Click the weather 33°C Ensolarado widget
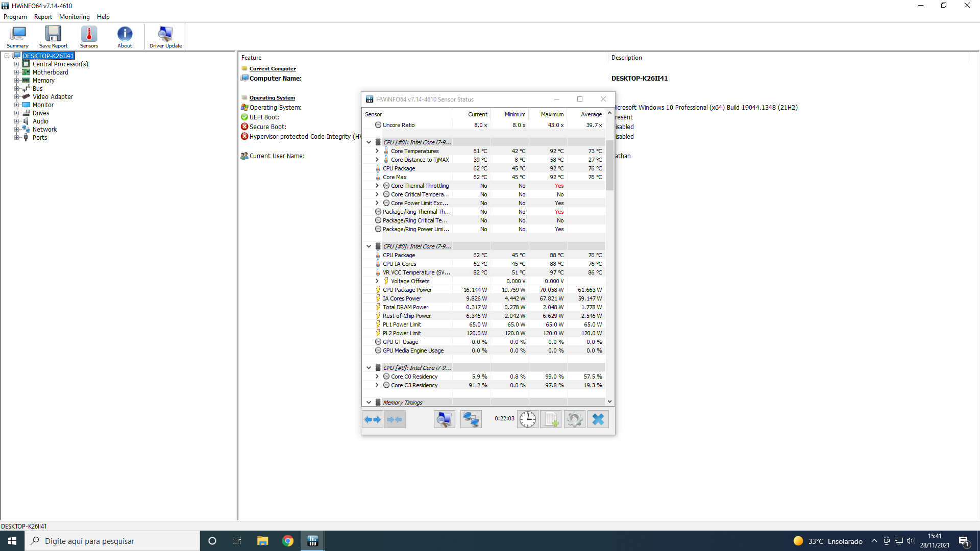The height and width of the screenshot is (551, 980). 828,541
